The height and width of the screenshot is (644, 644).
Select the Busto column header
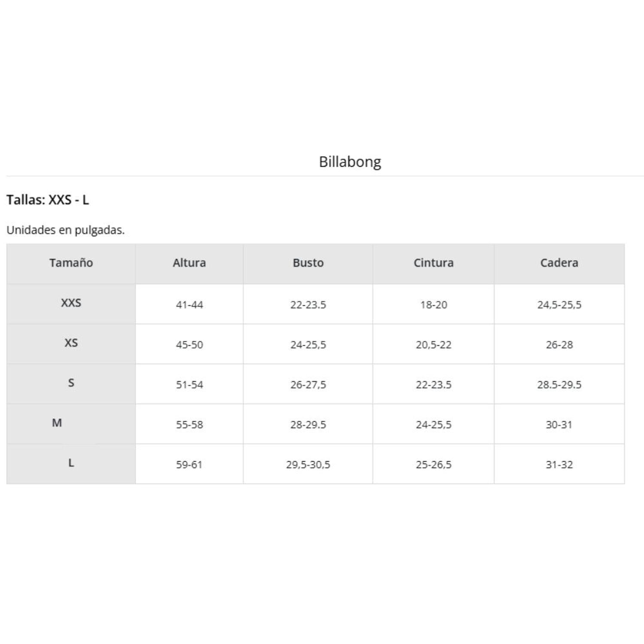[x=308, y=263]
